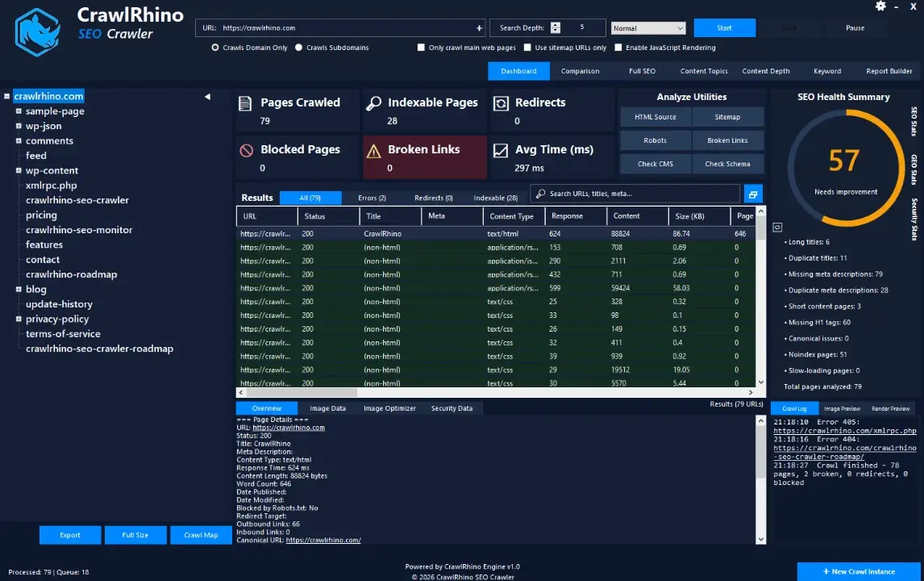924x581 pixels.
Task: Filter results by Errors (2)
Action: (372, 199)
